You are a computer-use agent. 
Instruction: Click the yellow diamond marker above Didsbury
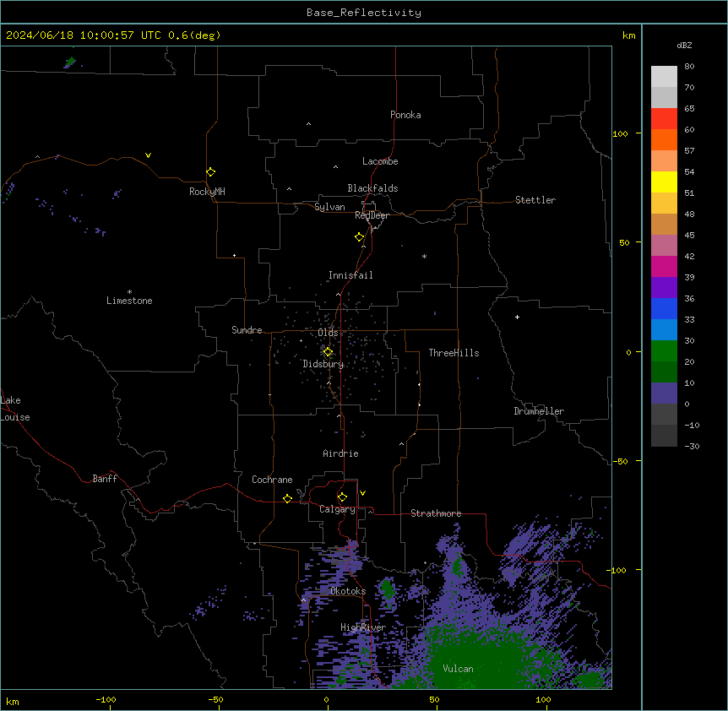click(x=328, y=352)
